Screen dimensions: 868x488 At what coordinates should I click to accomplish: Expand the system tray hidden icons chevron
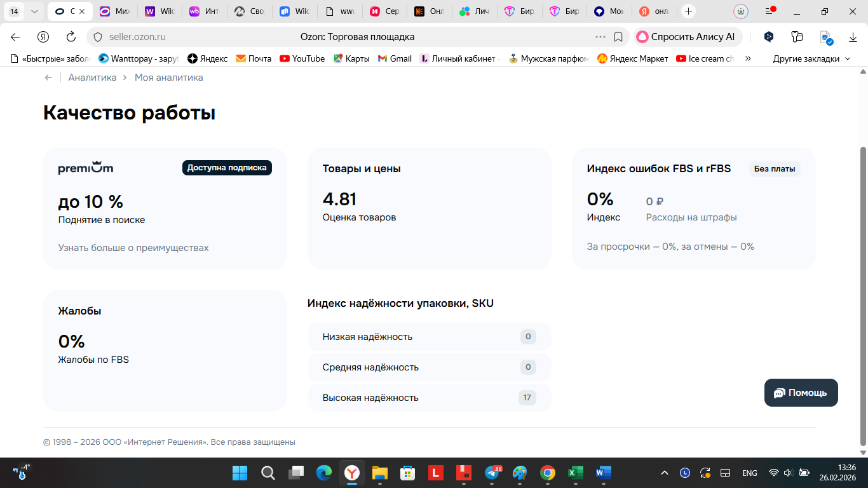click(x=665, y=473)
